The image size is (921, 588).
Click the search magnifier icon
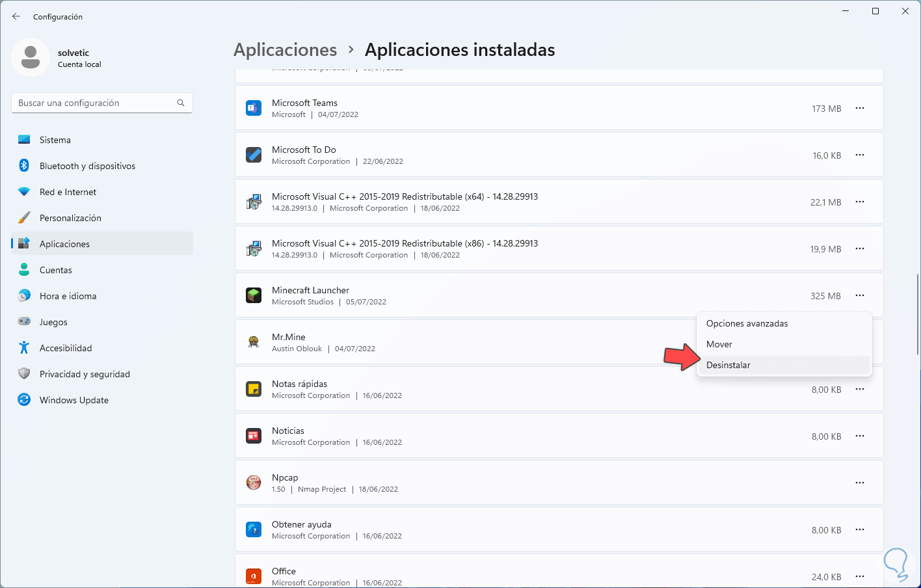pos(181,103)
